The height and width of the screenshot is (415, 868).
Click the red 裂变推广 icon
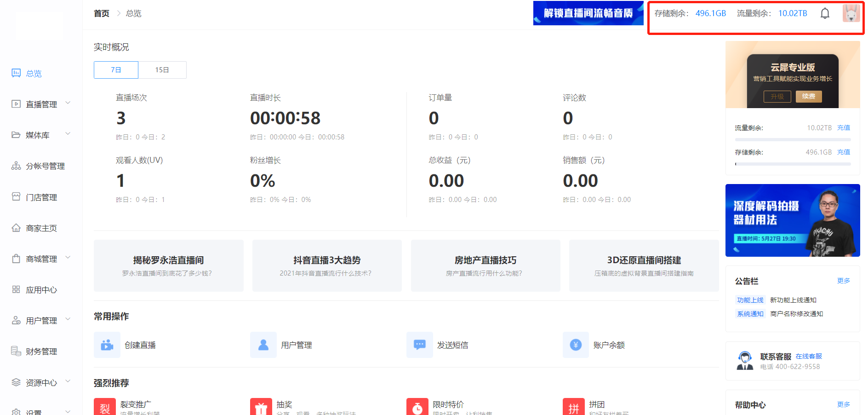tap(105, 407)
